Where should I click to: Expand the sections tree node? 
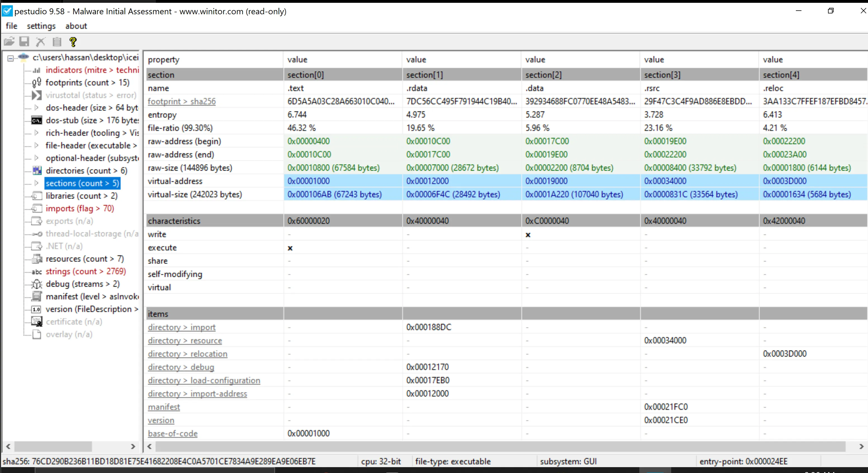click(x=37, y=183)
